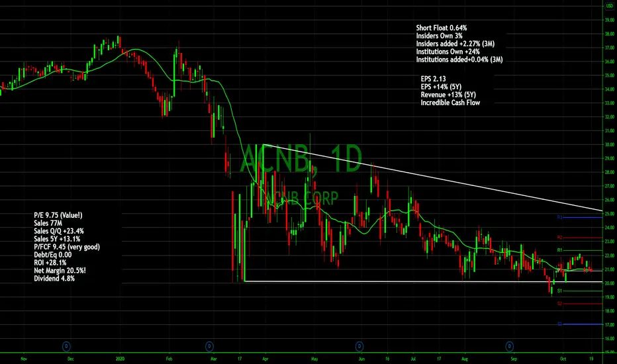Select the R3 pivot level label
Viewport: 617px width, 364px height.
[559, 217]
